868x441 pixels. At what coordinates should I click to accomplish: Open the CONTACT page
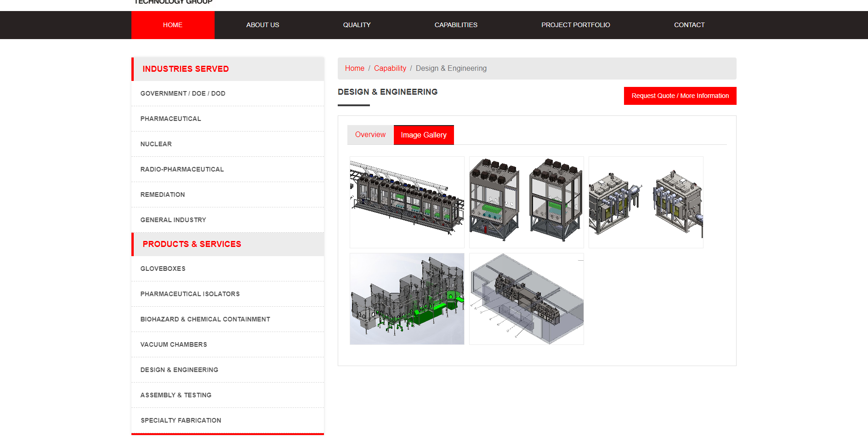point(689,25)
